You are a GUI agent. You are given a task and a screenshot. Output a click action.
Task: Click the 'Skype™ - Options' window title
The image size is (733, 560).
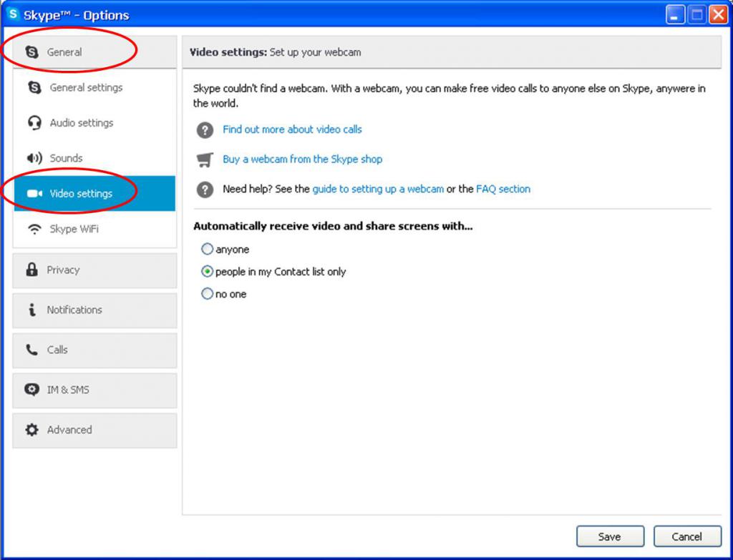tap(76, 16)
